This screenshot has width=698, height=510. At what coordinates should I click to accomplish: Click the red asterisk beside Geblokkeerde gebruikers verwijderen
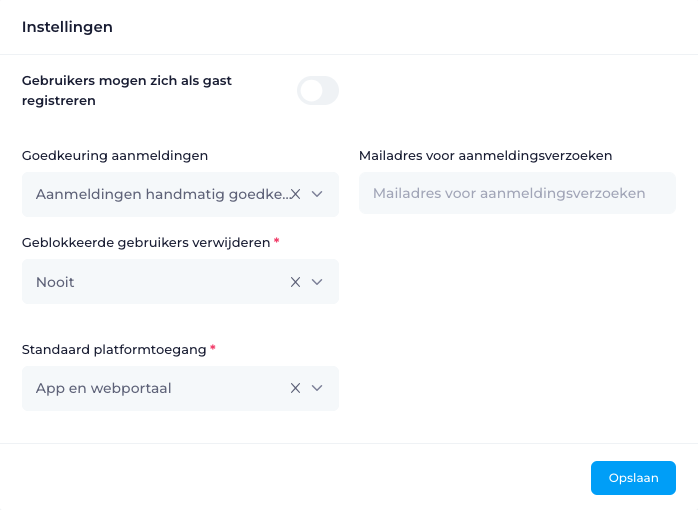pos(276,241)
